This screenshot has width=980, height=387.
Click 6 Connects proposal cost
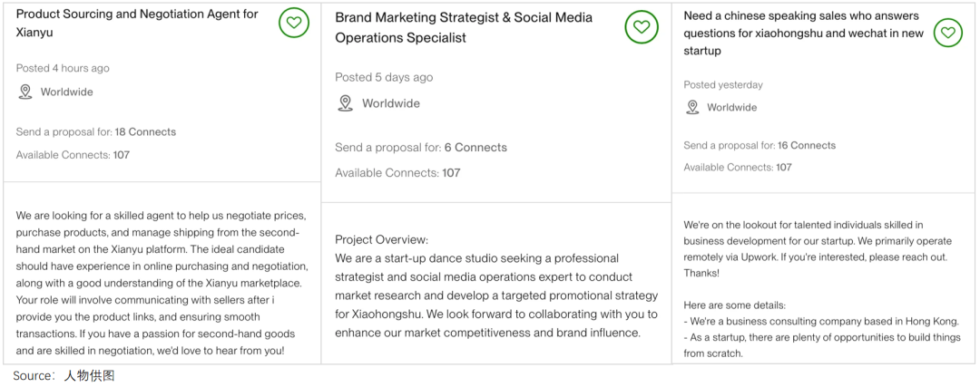475,148
